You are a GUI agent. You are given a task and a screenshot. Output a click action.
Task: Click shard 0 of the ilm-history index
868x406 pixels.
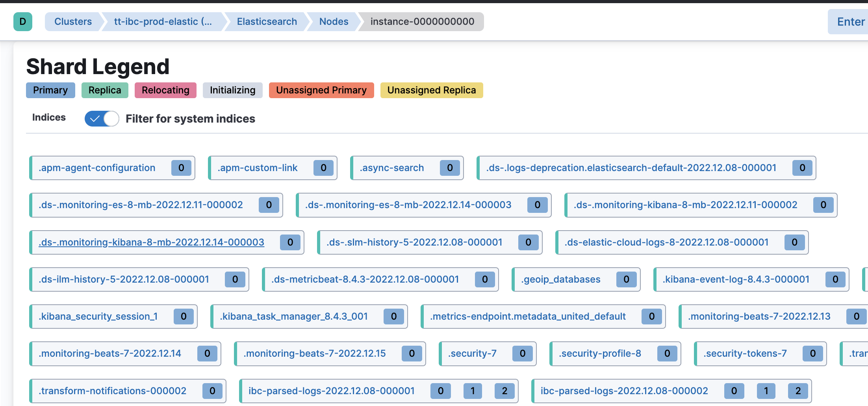pyautogui.click(x=235, y=279)
